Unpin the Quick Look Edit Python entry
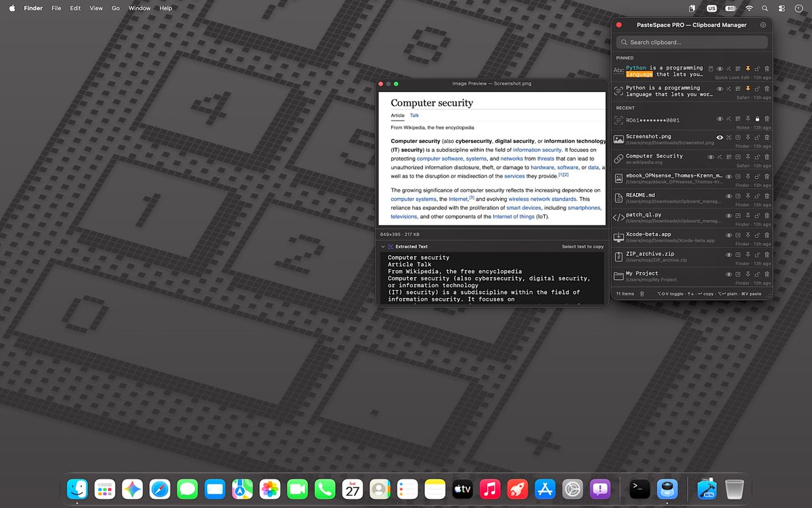This screenshot has height=508, width=812. click(x=748, y=68)
